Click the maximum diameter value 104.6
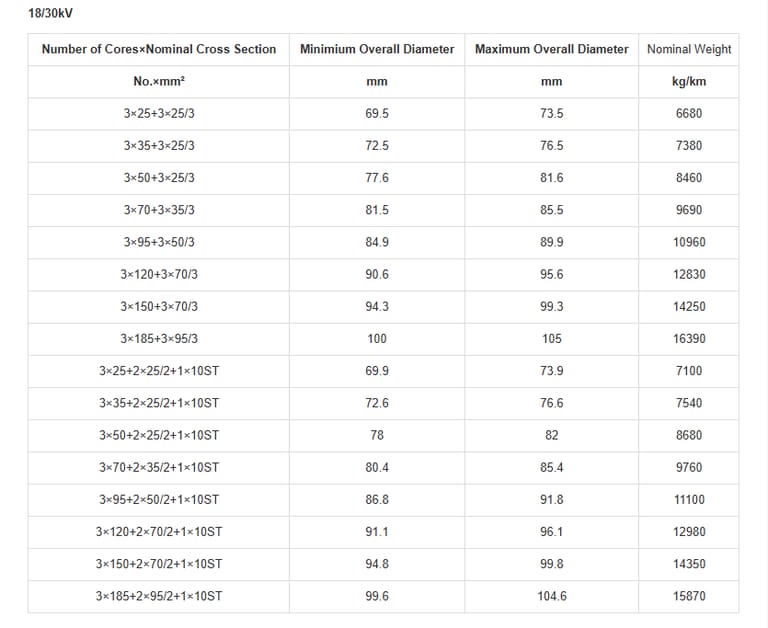Screen dimensions: 768x628 (551, 596)
